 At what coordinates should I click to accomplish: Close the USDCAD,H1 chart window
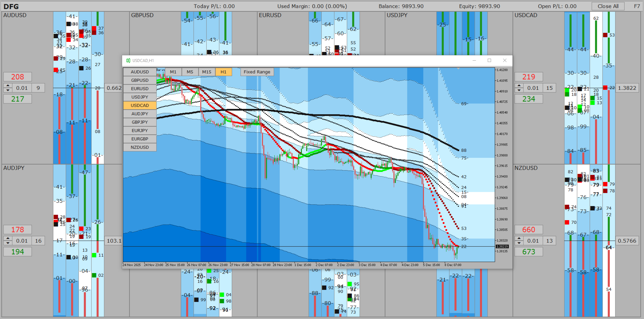pos(505,60)
